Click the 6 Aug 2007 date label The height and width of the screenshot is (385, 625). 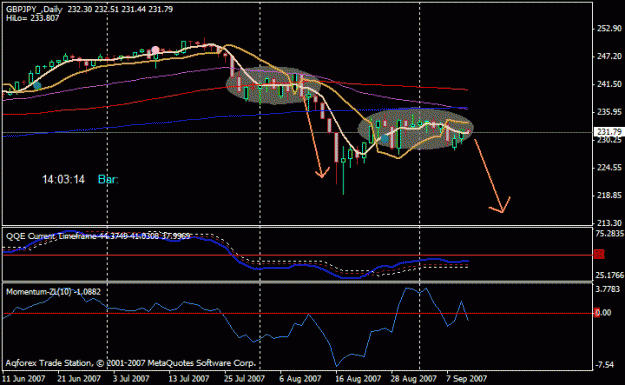click(x=300, y=379)
